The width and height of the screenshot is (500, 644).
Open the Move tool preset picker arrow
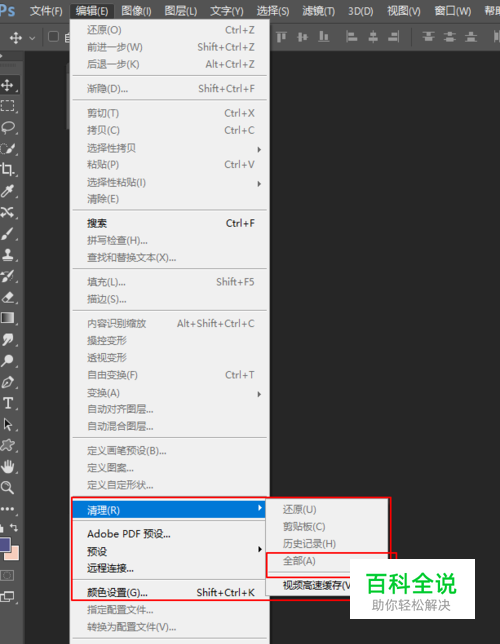coord(32,38)
